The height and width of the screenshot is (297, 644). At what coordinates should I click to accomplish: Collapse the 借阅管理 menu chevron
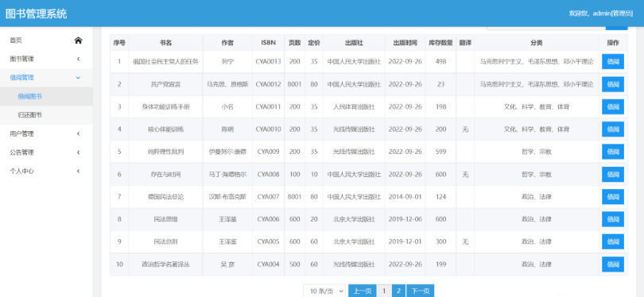pyautogui.click(x=78, y=78)
